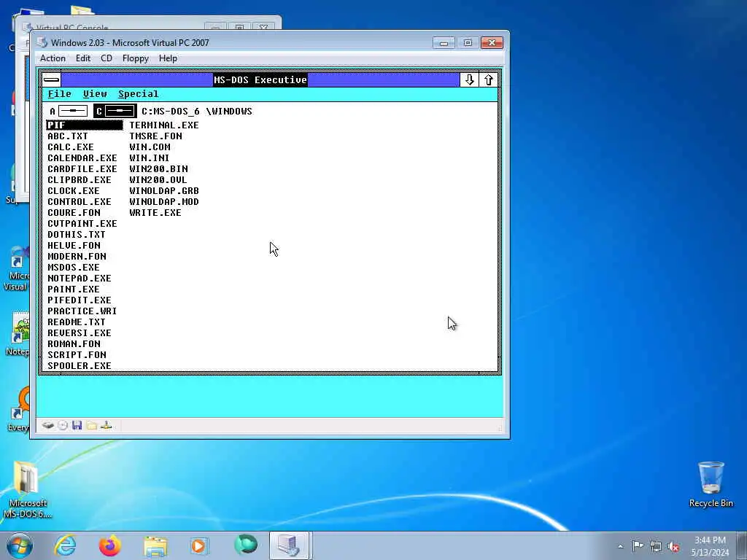Screen dimensions: 747x560
Task: Select CONTROL.EXE file
Action: coord(79,202)
